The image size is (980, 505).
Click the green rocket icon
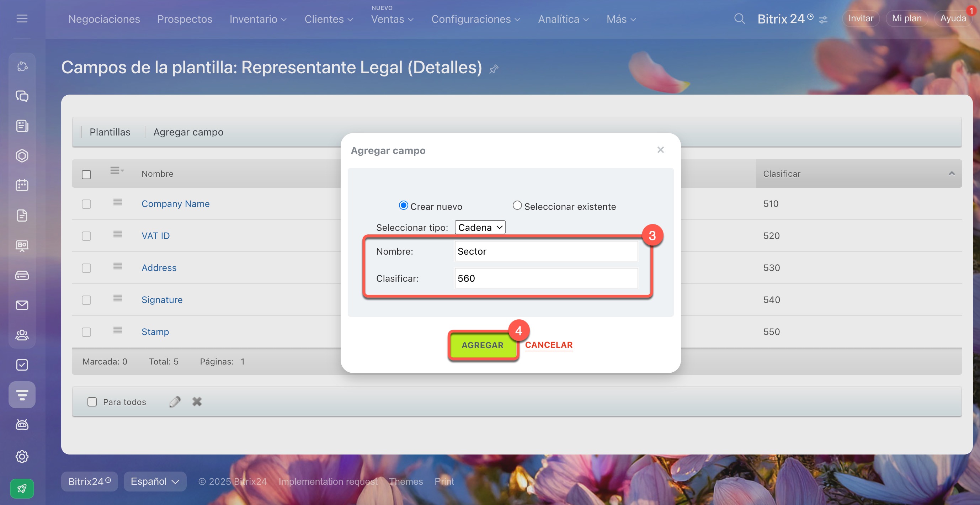[22, 488]
